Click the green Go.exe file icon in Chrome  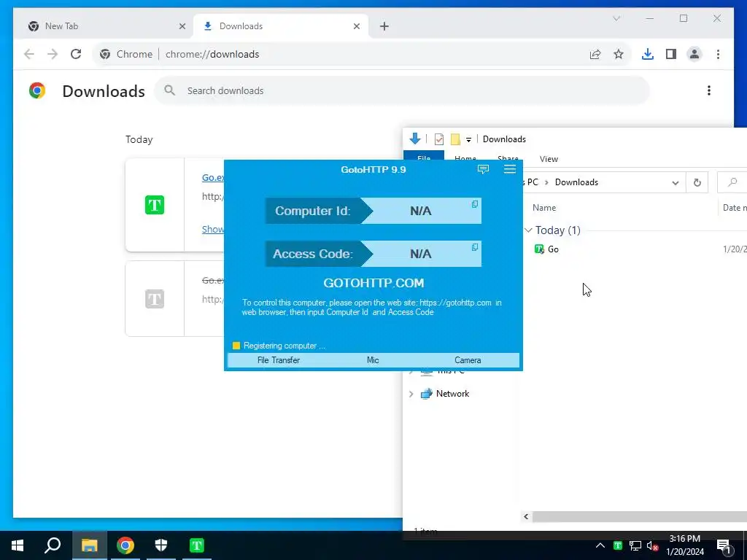click(155, 205)
